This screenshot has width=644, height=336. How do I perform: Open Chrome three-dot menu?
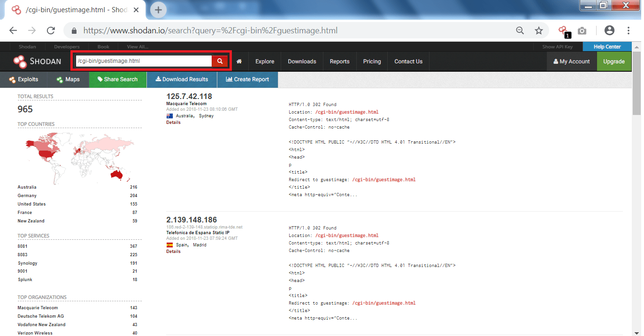[x=629, y=31]
